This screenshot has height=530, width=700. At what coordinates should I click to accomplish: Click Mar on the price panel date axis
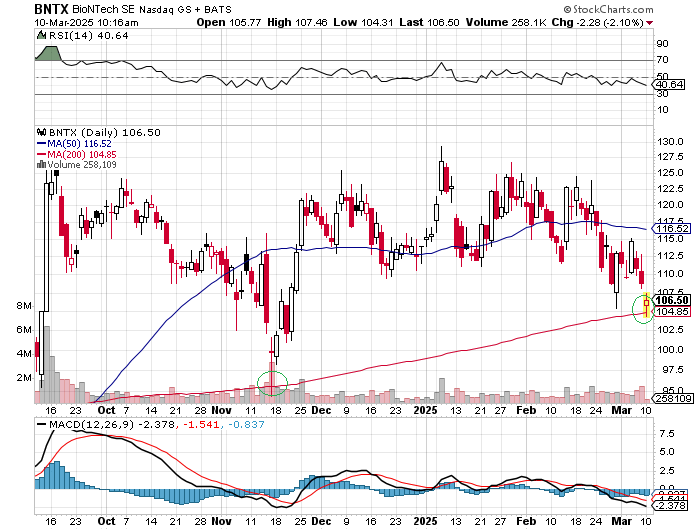click(621, 410)
